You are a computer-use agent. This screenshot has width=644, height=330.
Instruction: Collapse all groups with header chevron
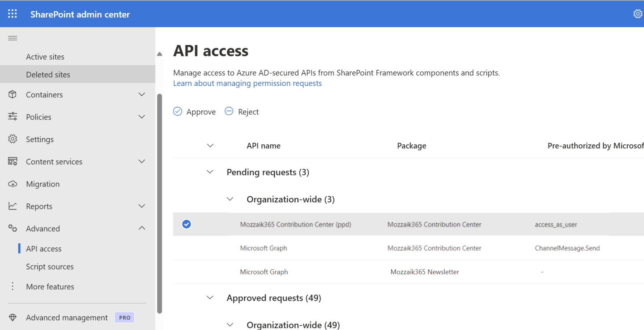click(210, 146)
